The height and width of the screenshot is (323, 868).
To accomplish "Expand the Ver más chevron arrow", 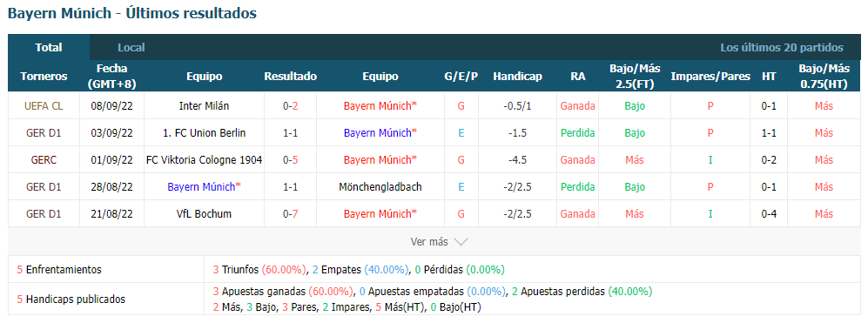I will 461,242.
